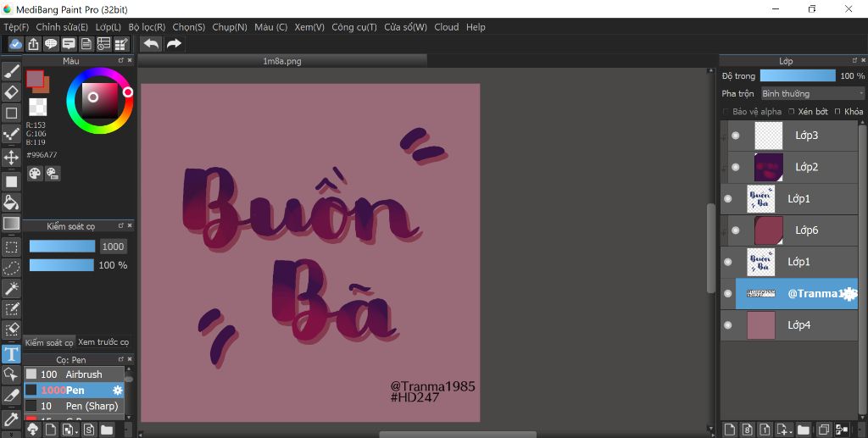Open the Pha trộn blend mode dropdown
868x438 pixels.
coord(812,93)
